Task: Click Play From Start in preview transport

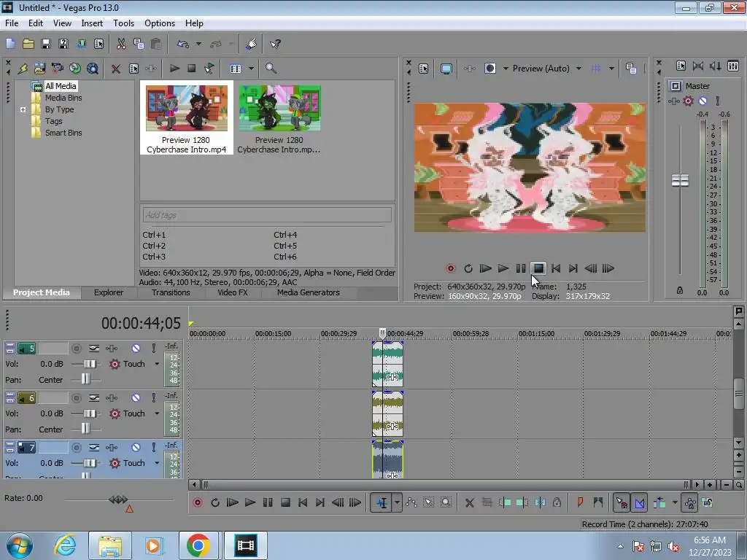Action: coord(485,268)
